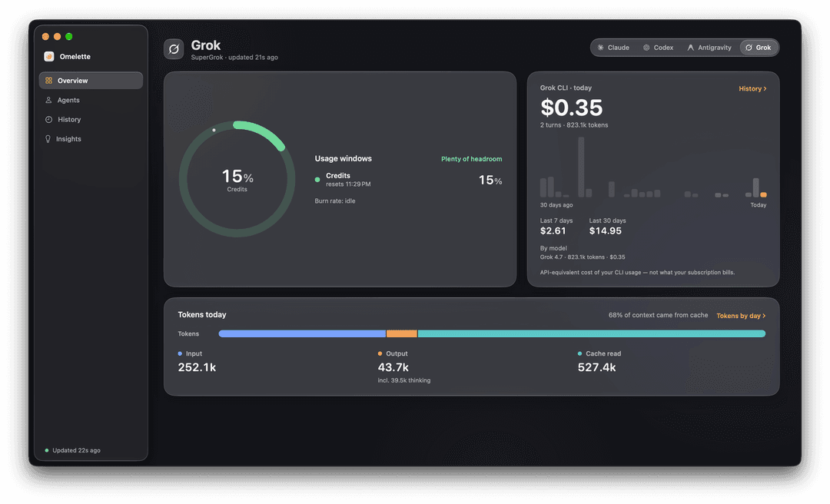Screen dimensions: 830x504
Task: Click the History clock icon in sidebar
Action: (48, 120)
